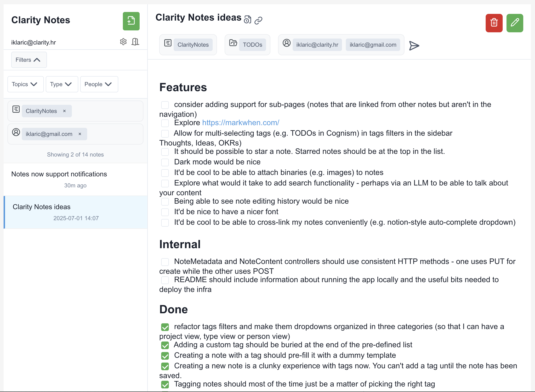535x392 pixels.
Task: Check the sub-pages support task
Action: [x=165, y=105]
